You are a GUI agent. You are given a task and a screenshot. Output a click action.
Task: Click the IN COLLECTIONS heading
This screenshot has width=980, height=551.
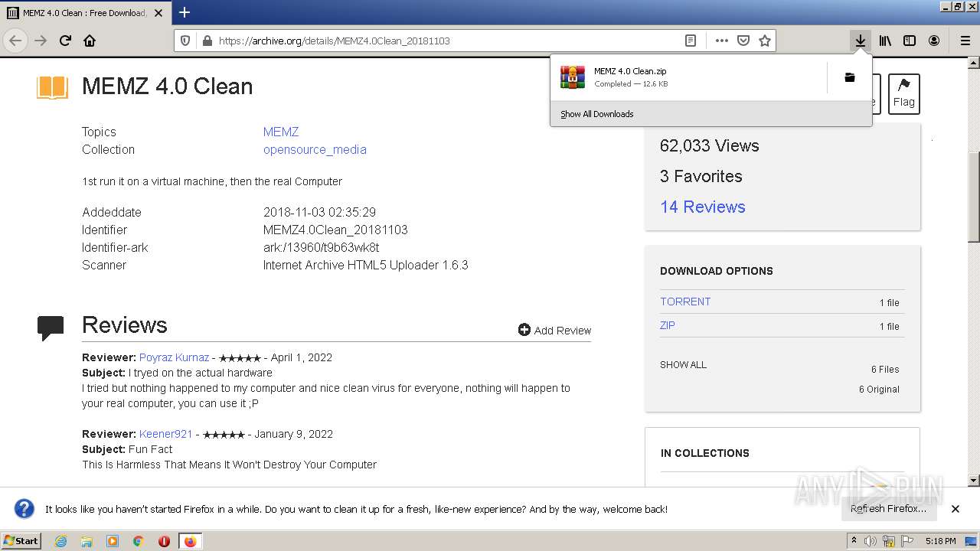704,453
